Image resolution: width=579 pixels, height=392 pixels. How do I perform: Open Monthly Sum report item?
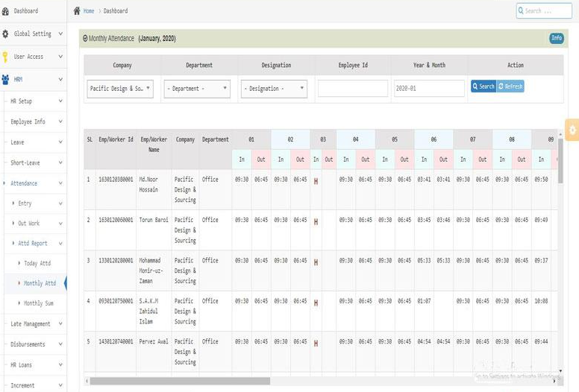coord(39,303)
